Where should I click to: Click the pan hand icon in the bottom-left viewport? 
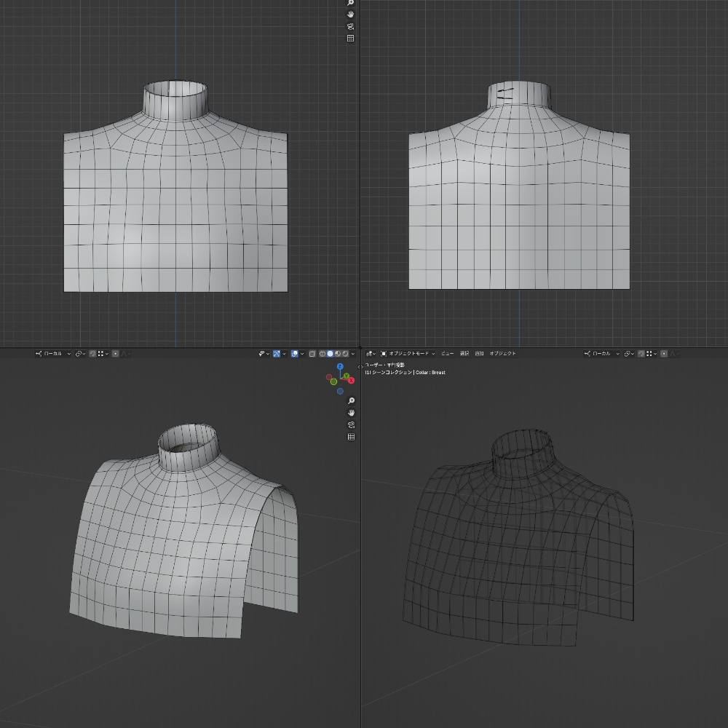[x=352, y=412]
